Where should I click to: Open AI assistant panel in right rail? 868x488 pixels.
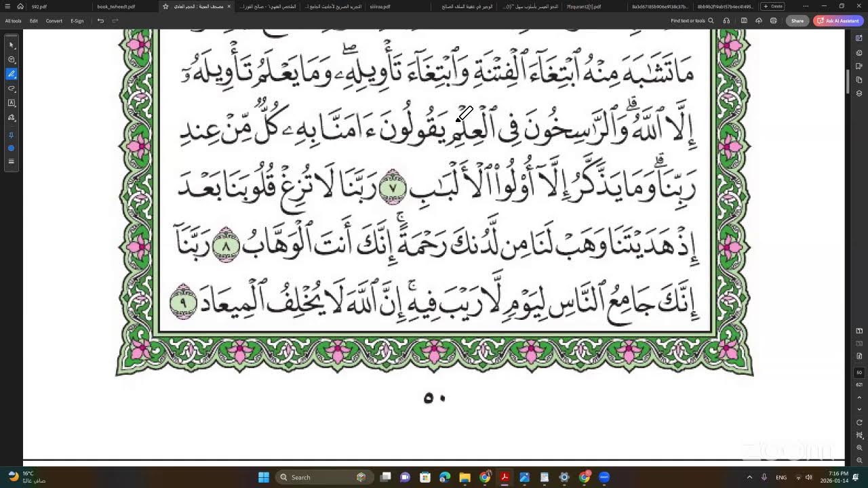tap(859, 38)
